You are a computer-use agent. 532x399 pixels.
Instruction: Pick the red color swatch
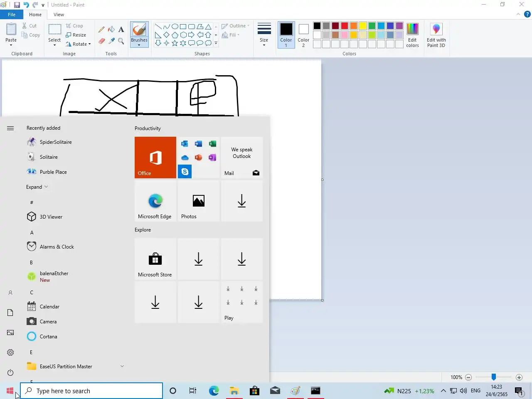[345, 26]
